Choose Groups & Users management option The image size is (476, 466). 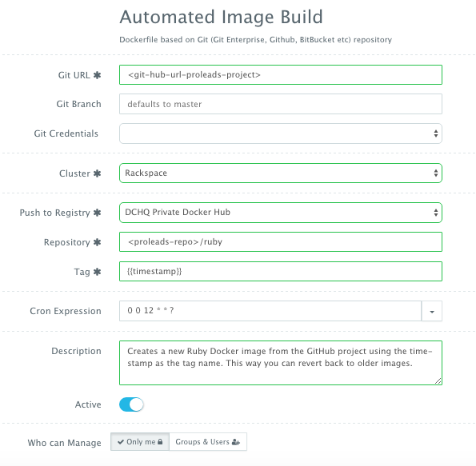208,442
